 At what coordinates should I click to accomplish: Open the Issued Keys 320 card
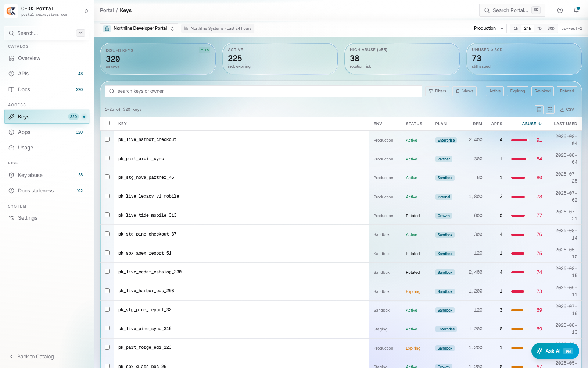point(158,59)
